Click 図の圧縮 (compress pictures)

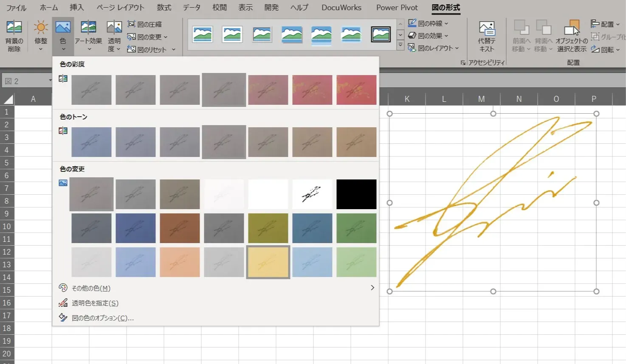(x=144, y=25)
